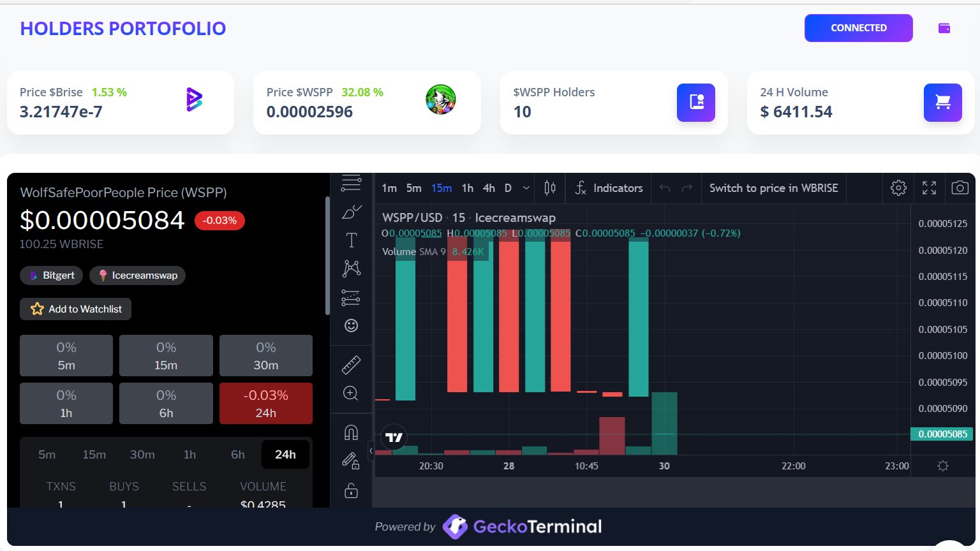Image resolution: width=980 pixels, height=551 pixels.
Task: Select the pattern node tool
Action: (x=351, y=268)
